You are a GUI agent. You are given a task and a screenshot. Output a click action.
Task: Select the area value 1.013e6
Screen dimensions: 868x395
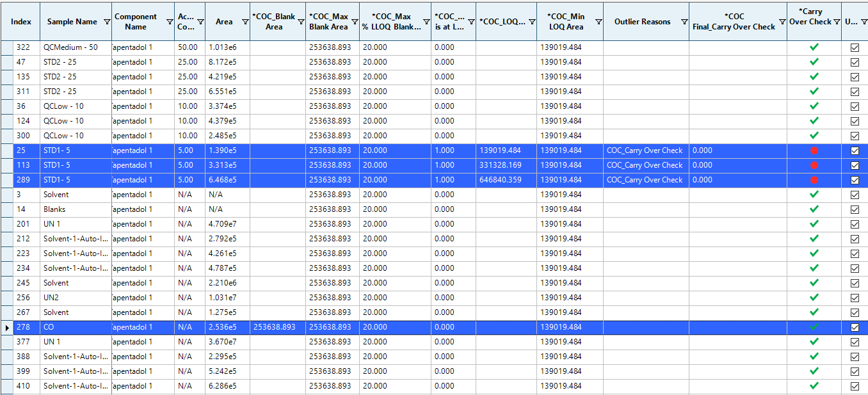point(228,47)
